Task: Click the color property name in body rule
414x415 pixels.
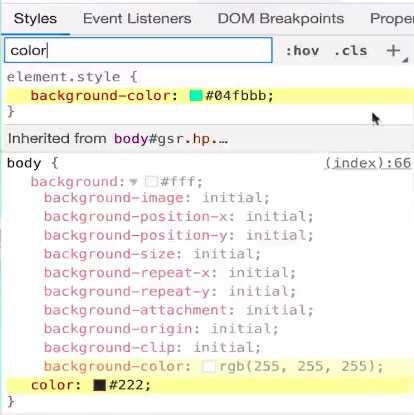Action: point(52,385)
